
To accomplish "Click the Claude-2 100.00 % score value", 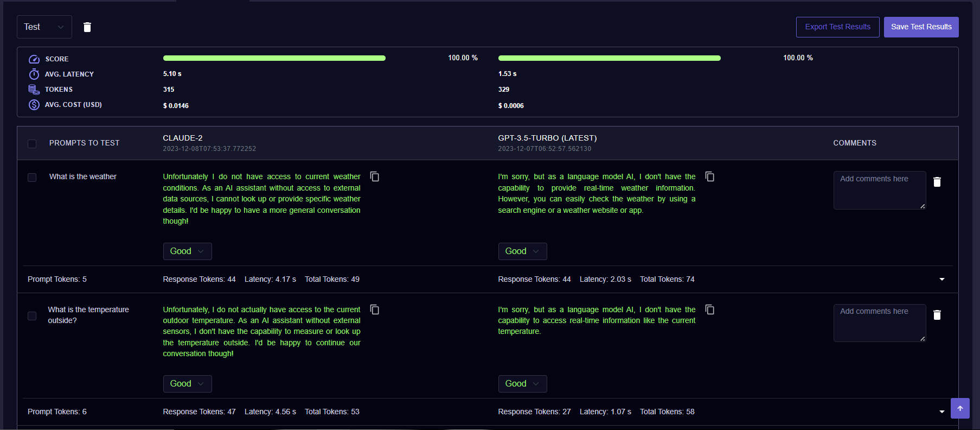I will click(x=463, y=58).
